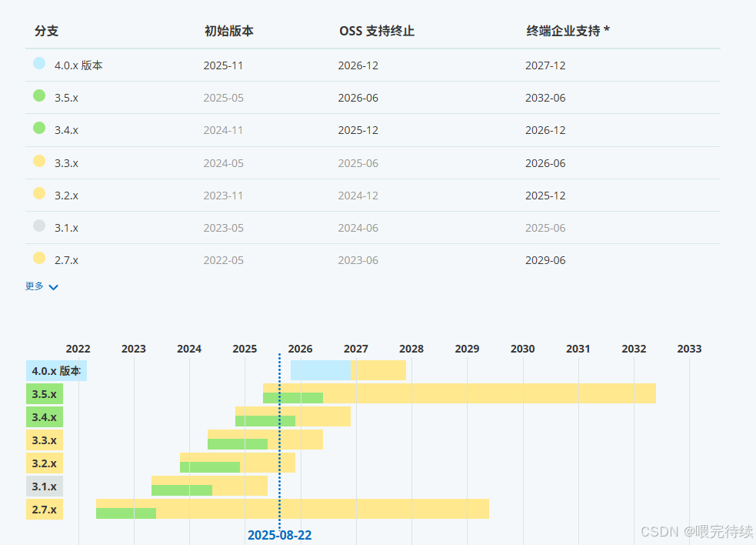Select the 初始版本 column header
Image resolution: width=756 pixels, height=545 pixels.
228,31
